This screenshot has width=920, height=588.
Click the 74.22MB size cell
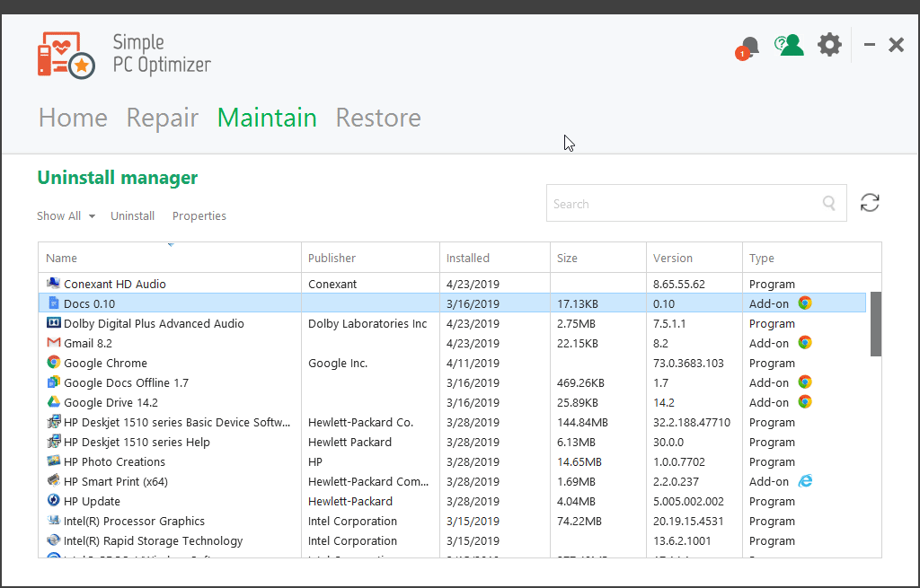[579, 521]
